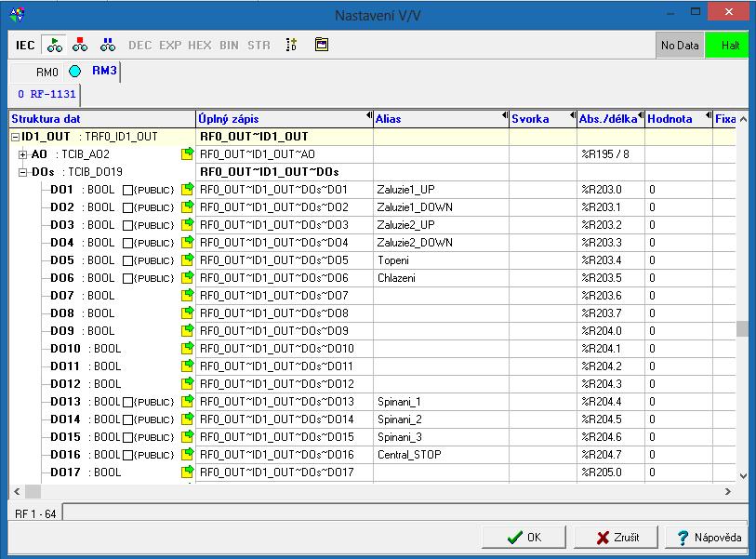Cancel with the Zrušit button
This screenshot has height=559, width=756.
(x=616, y=538)
